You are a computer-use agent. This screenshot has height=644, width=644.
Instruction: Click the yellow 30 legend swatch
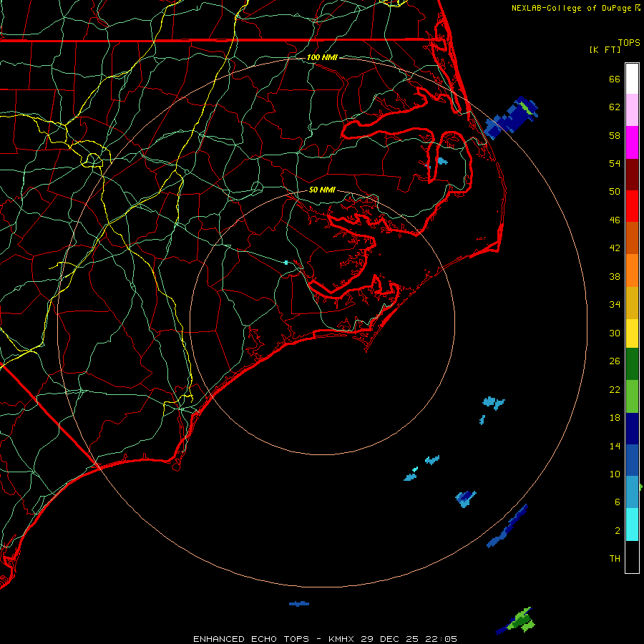tap(632, 333)
